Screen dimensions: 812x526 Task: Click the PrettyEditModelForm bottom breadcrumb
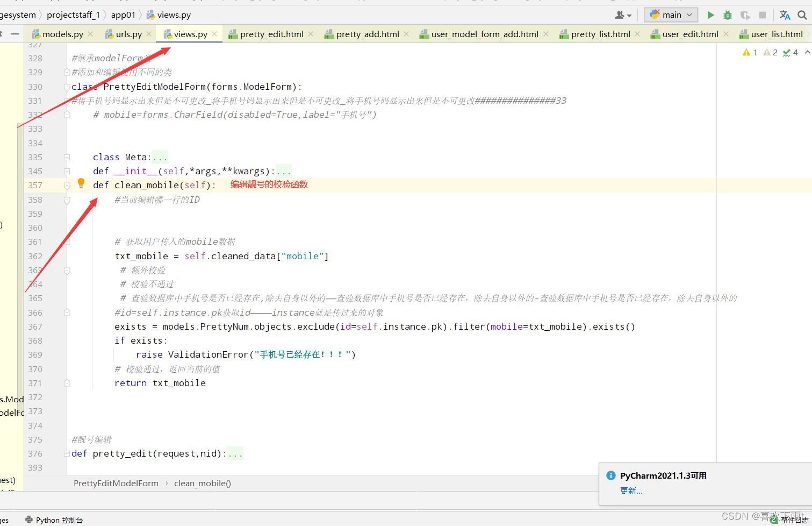click(116, 483)
